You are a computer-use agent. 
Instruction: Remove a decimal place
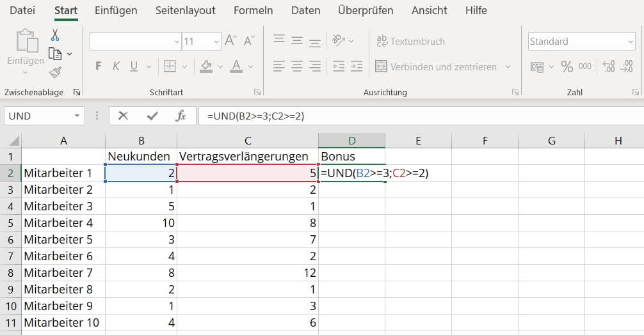(x=627, y=66)
